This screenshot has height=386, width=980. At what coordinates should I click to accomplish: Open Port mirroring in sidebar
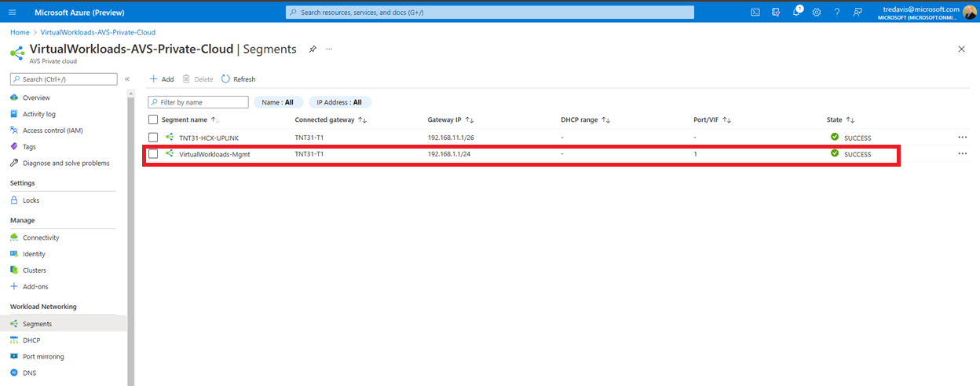pos(43,357)
